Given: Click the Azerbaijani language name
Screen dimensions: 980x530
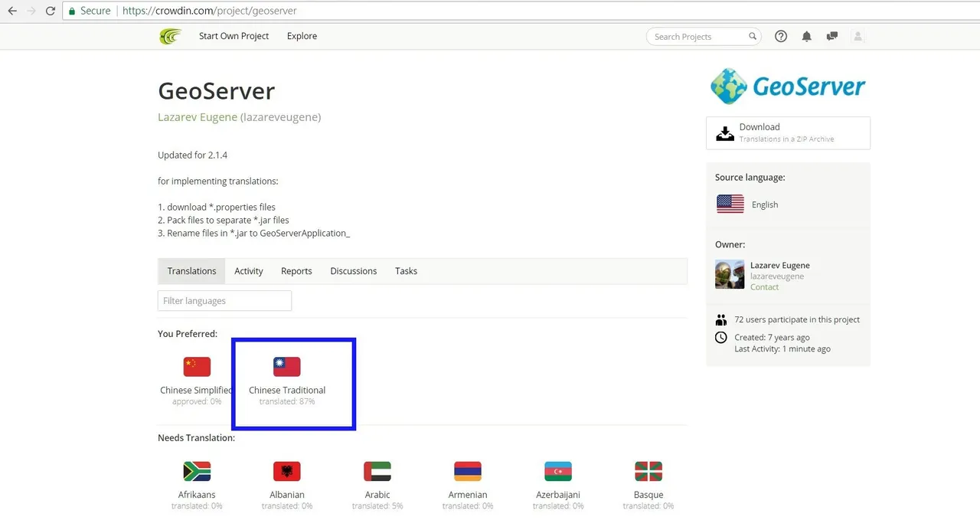Looking at the screenshot, I should (x=558, y=495).
